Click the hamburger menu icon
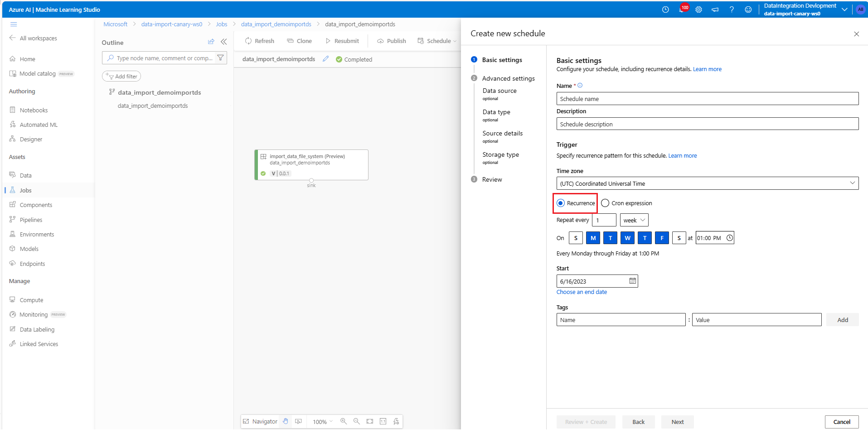 click(14, 24)
